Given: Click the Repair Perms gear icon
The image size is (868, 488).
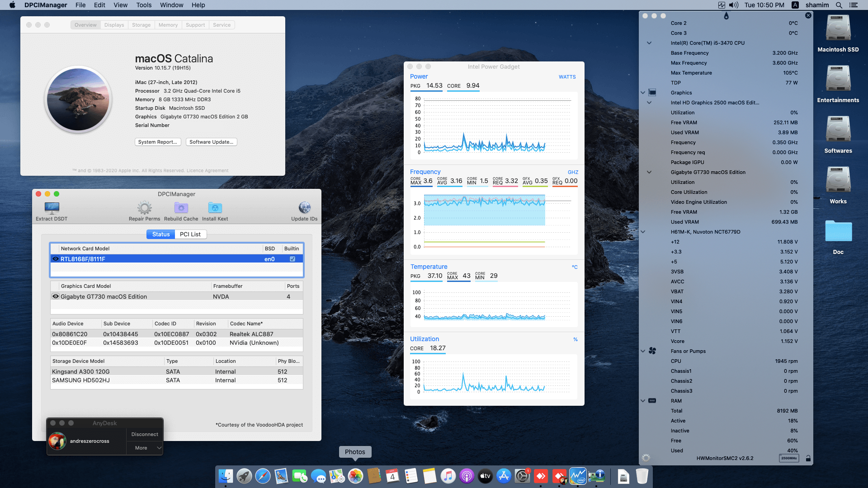Looking at the screenshot, I should (x=145, y=208).
